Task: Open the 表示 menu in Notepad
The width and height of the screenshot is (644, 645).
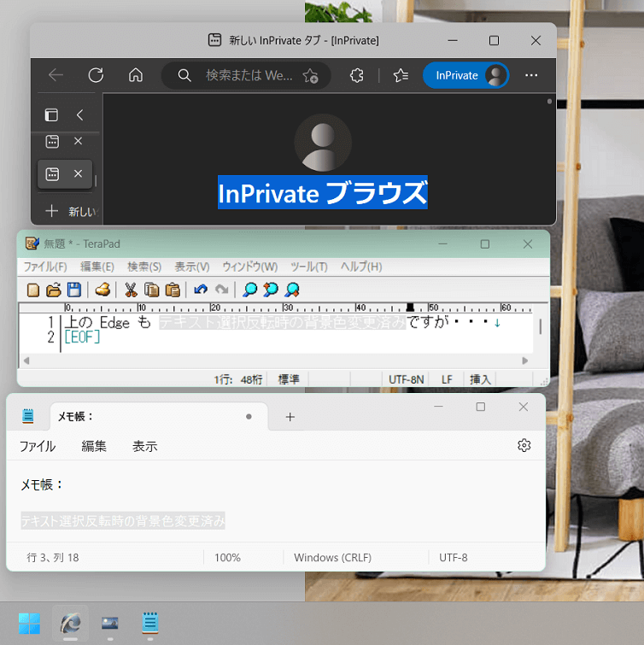Action: (144, 446)
